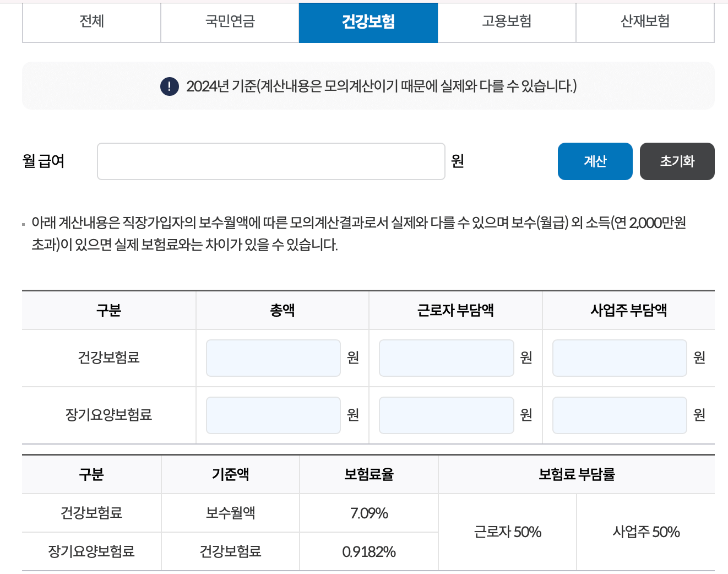Select the 0.9182% rate cell
Image resolution: width=728 pixels, height=574 pixels.
coord(368,551)
